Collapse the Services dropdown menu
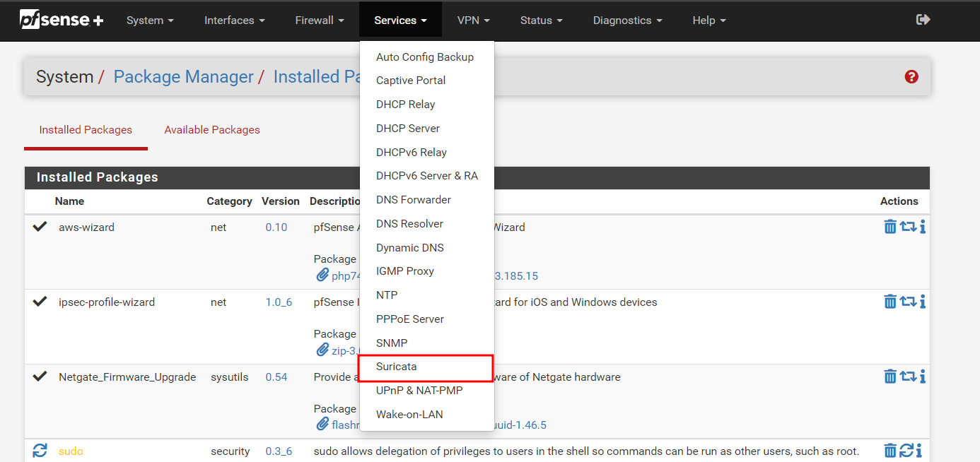 pyautogui.click(x=400, y=20)
